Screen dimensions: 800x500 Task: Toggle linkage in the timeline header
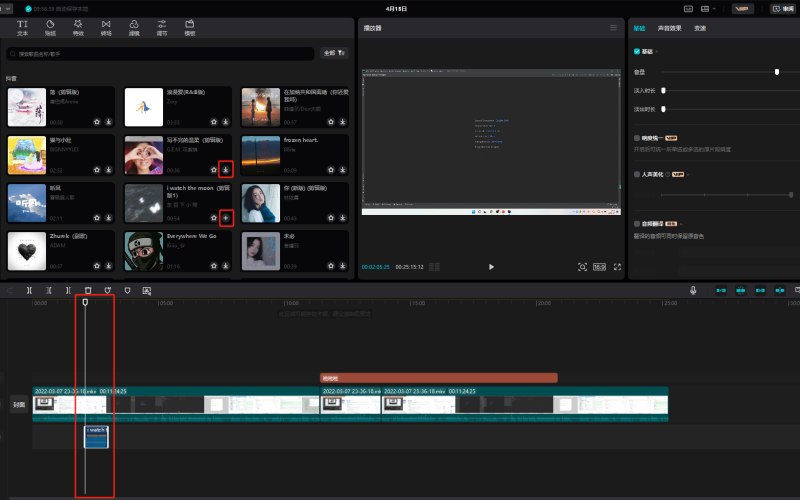coord(760,290)
